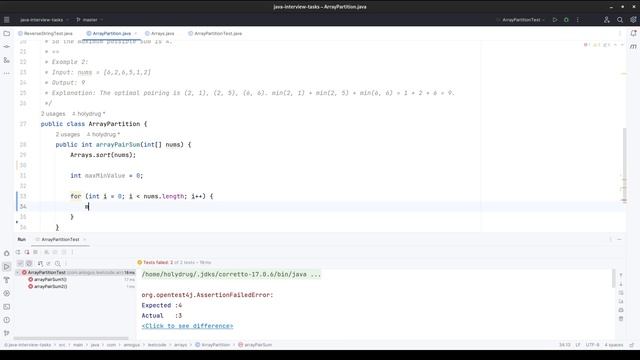The height and width of the screenshot is (360, 640).
Task: Open more actions menu in top toolbar
Action: (578, 20)
